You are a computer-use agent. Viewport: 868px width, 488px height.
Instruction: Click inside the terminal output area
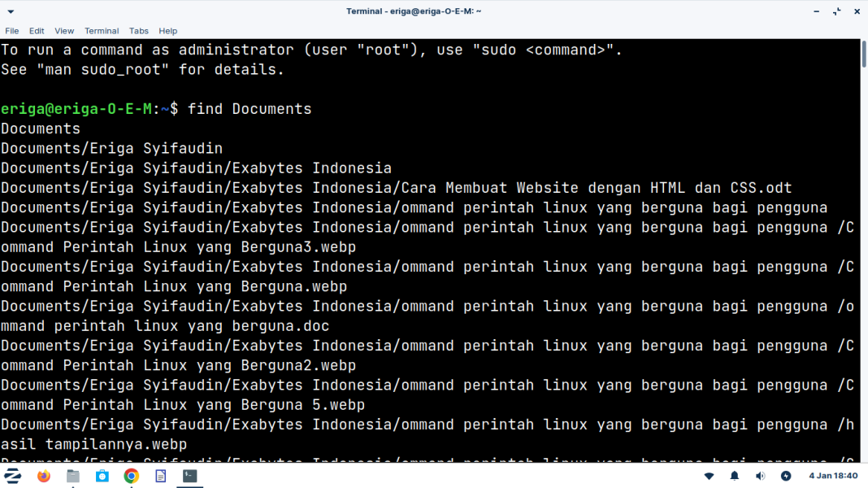pyautogui.click(x=406, y=244)
